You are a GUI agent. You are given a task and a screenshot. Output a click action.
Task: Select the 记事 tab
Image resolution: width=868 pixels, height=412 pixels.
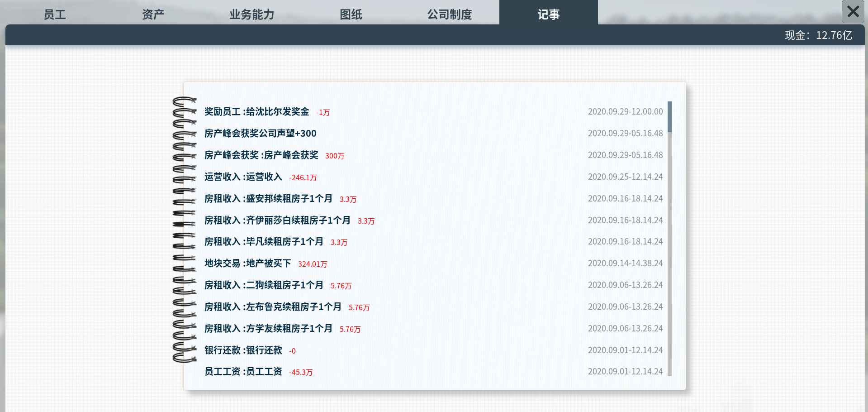pos(549,14)
